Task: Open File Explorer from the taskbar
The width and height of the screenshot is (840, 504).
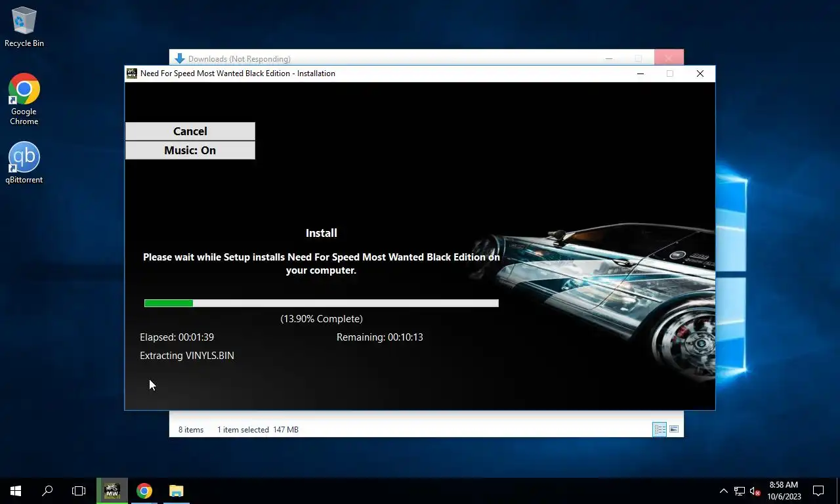Action: (x=177, y=491)
